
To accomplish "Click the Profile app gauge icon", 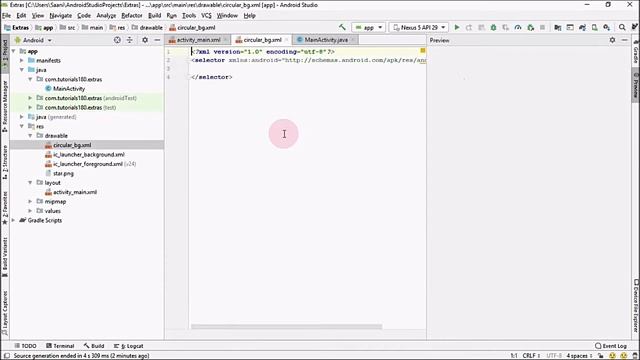I will click(518, 27).
